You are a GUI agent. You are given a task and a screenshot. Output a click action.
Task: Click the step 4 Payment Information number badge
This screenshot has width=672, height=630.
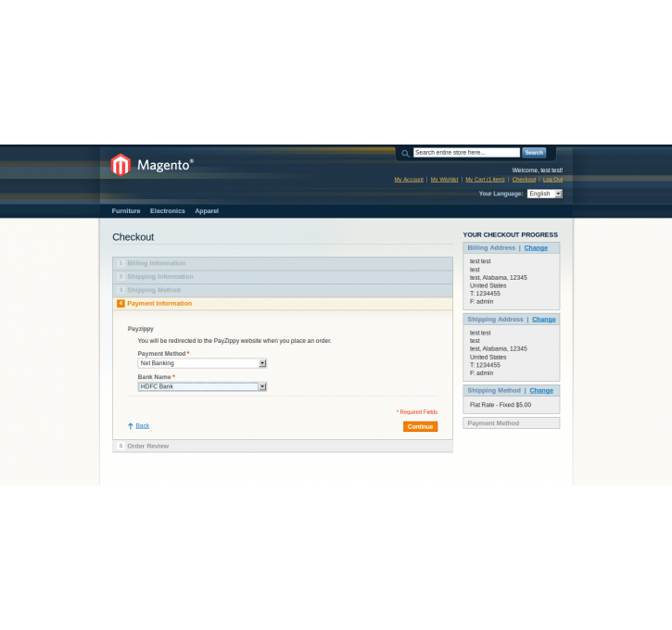[x=120, y=304]
